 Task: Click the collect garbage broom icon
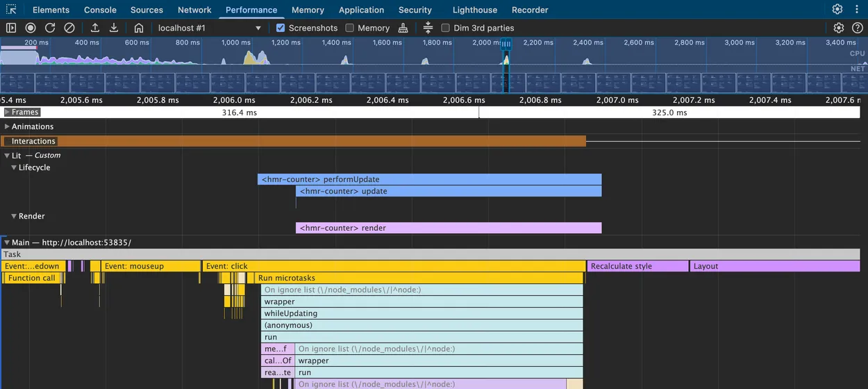tap(403, 28)
